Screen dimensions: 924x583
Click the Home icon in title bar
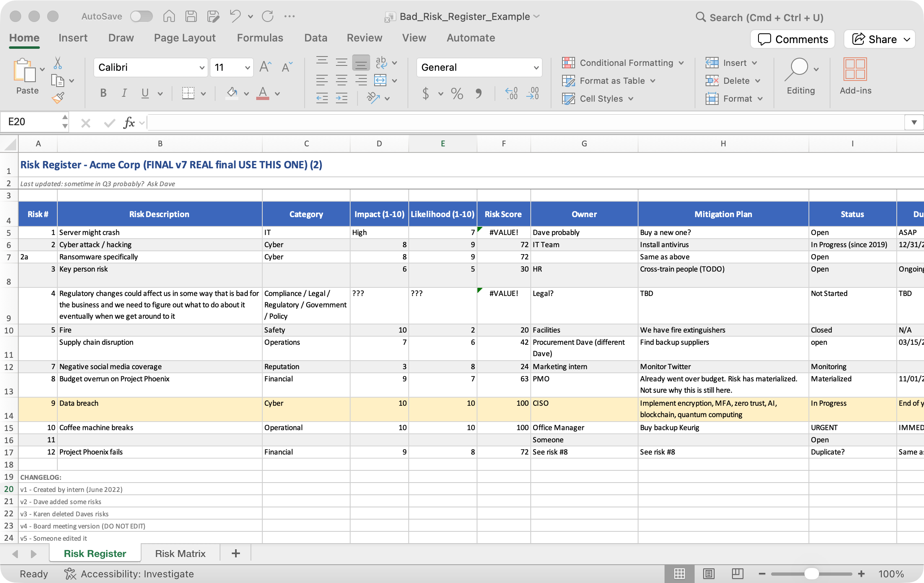[169, 16]
